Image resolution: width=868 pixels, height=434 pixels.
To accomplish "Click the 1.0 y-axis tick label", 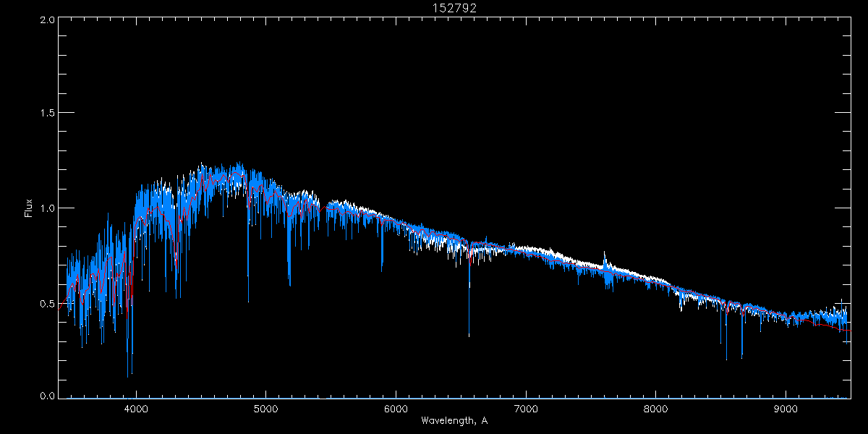I will coord(48,208).
